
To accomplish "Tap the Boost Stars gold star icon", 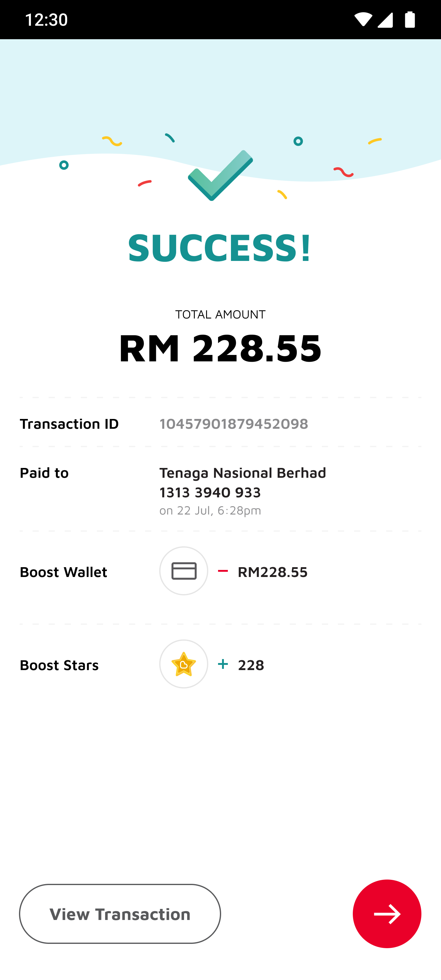I will click(184, 664).
